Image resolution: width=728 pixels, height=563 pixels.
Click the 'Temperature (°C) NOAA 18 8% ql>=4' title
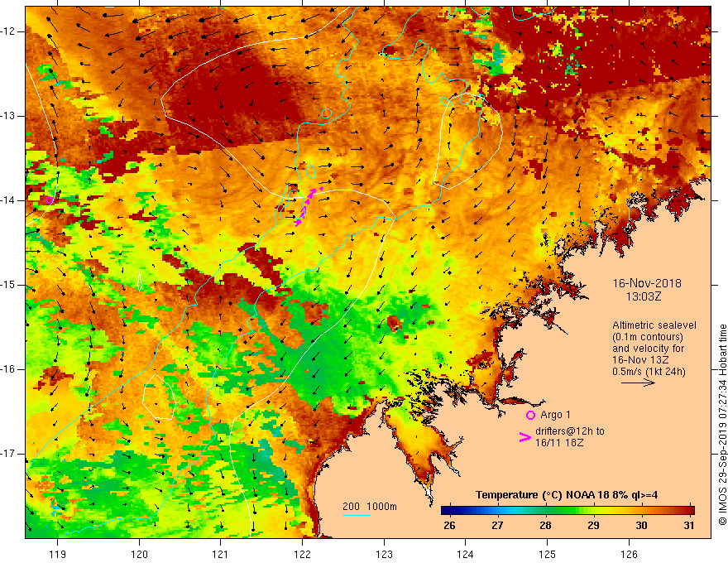(x=567, y=495)
